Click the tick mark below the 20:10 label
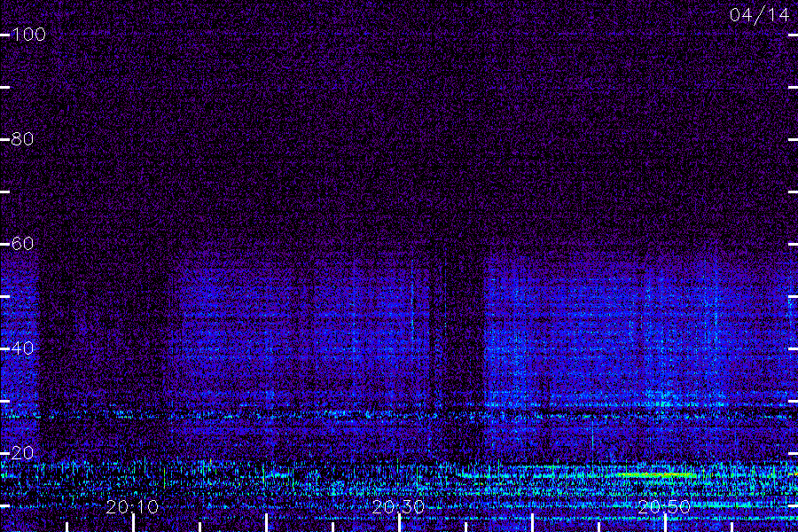 pyautogui.click(x=133, y=523)
